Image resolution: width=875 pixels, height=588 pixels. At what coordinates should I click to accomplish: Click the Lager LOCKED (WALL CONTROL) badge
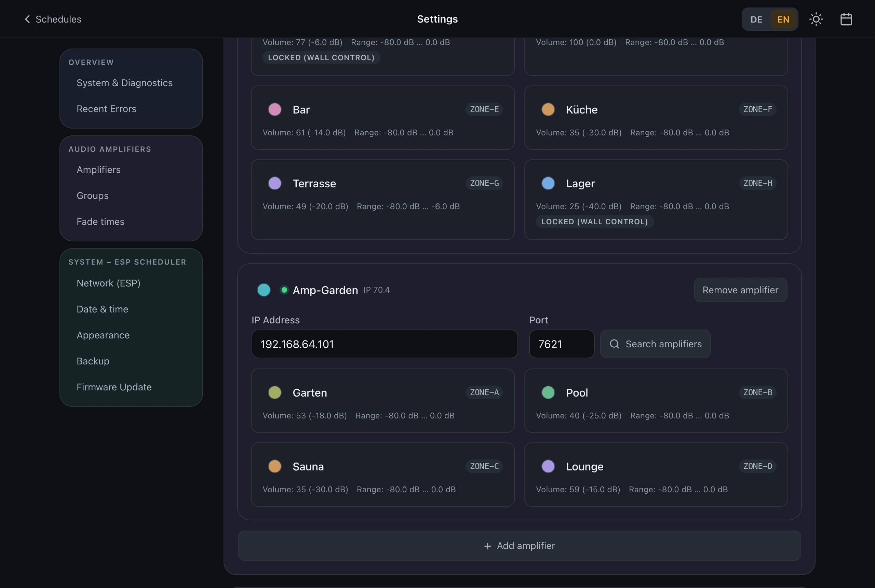[595, 222]
